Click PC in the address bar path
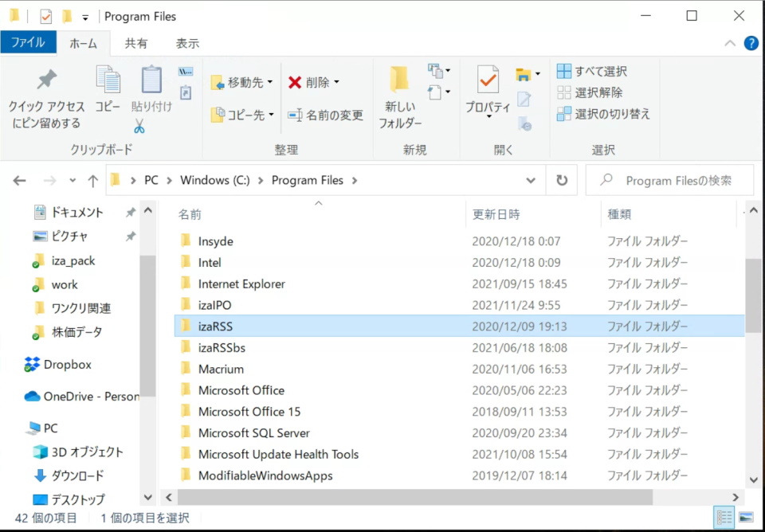Viewport: 765px width, 532px height. pos(151,181)
